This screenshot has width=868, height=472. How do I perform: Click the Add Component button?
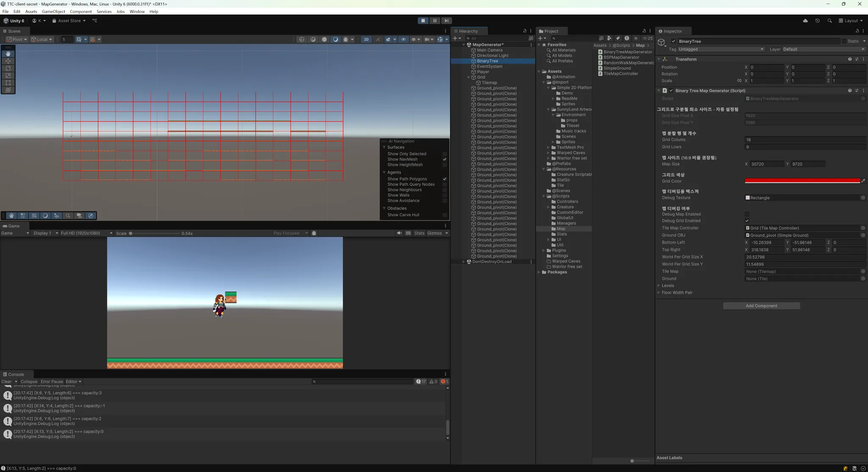pyautogui.click(x=761, y=305)
